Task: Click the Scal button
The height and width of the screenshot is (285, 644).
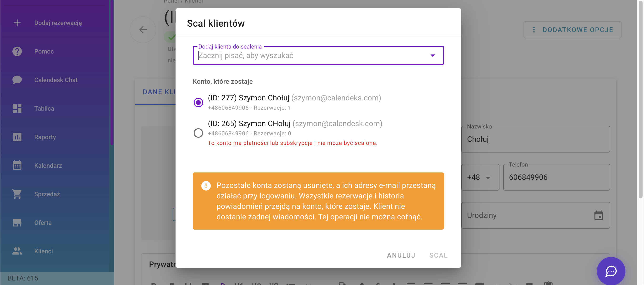Action: coord(438,255)
